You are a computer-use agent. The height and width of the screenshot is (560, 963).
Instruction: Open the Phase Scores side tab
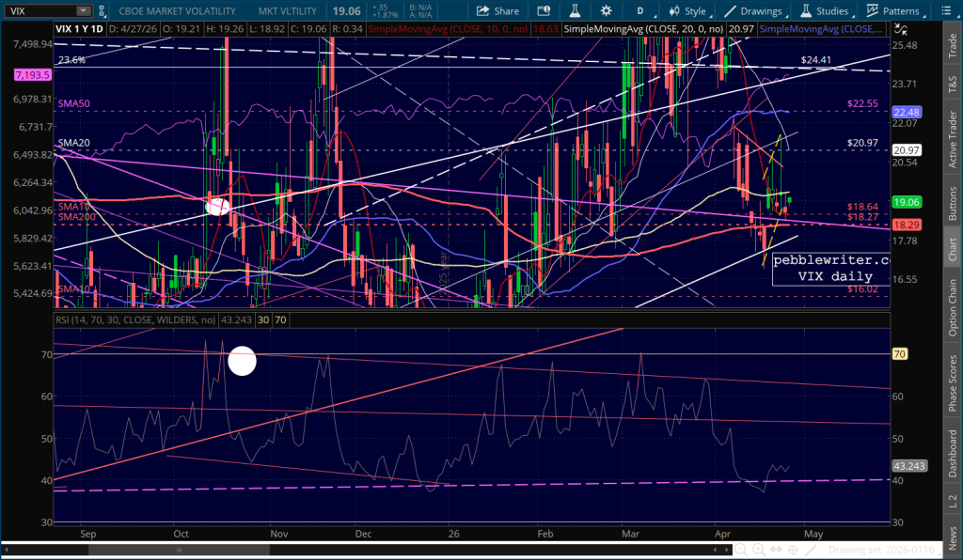[953, 380]
